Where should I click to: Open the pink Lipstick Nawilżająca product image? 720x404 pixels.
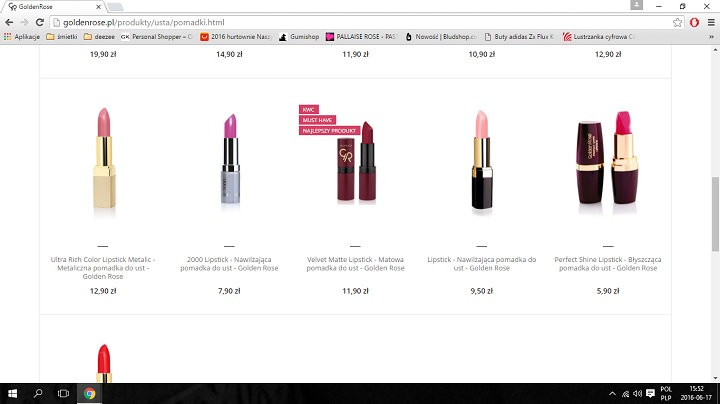click(482, 161)
